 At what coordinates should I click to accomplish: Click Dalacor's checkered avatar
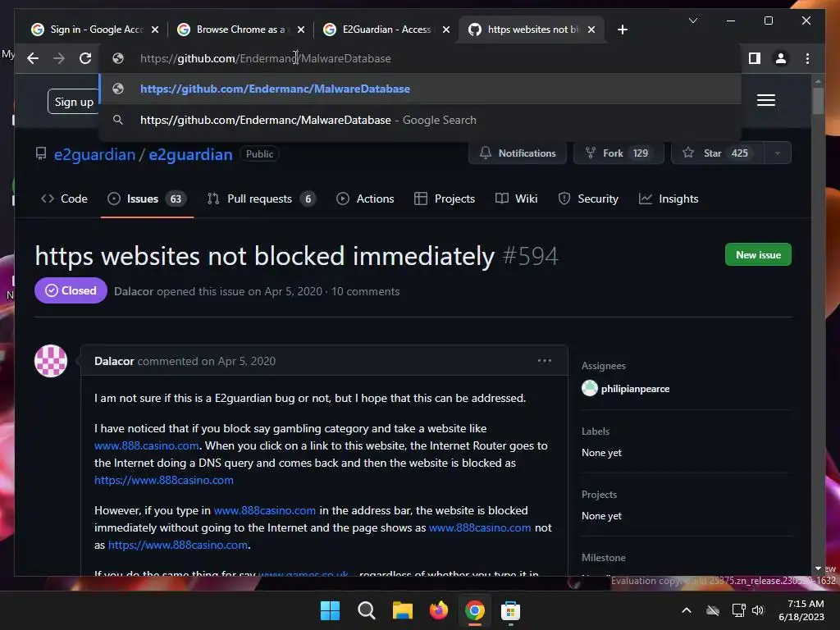pos(51,361)
